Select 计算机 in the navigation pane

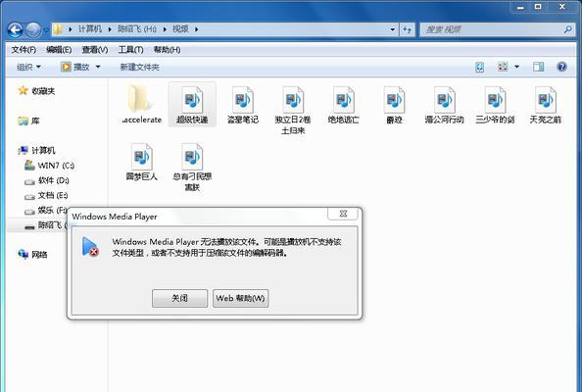coord(43,150)
